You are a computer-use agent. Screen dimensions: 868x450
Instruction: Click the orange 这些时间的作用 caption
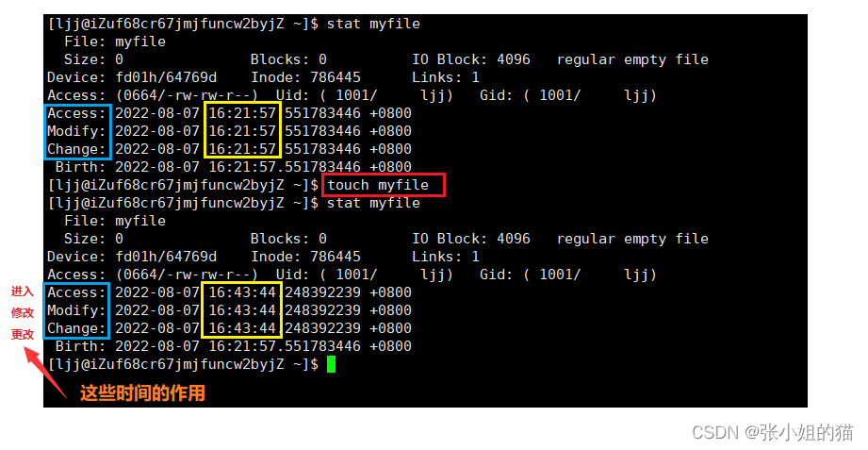click(x=143, y=392)
